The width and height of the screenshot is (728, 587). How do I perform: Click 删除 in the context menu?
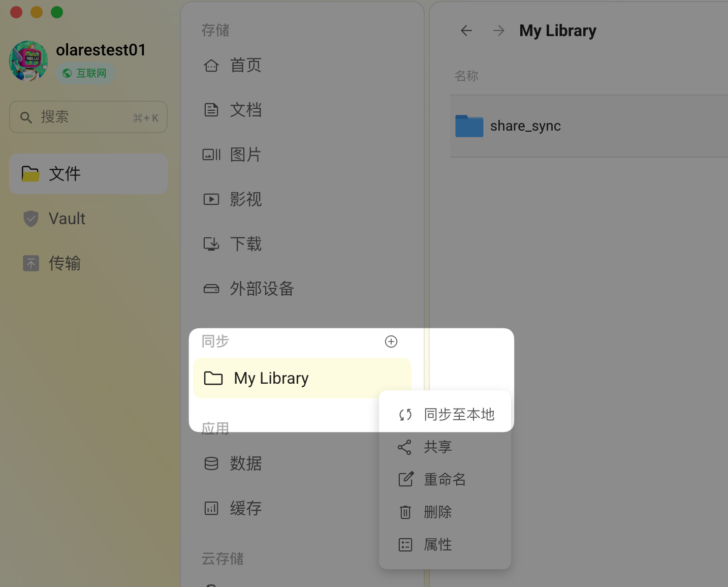point(437,512)
